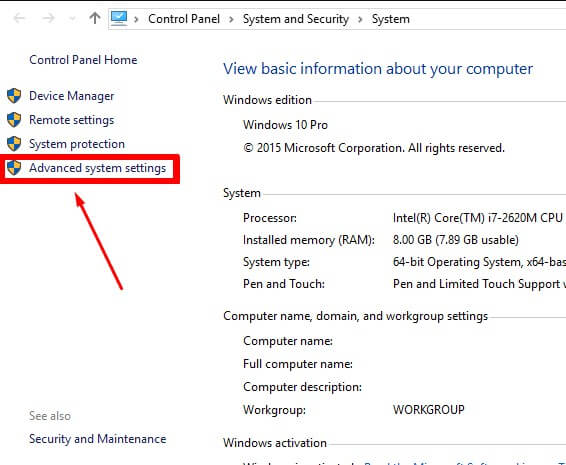Select the computer icon in the address bar
Screen dimensions: 566x465
coord(119,18)
